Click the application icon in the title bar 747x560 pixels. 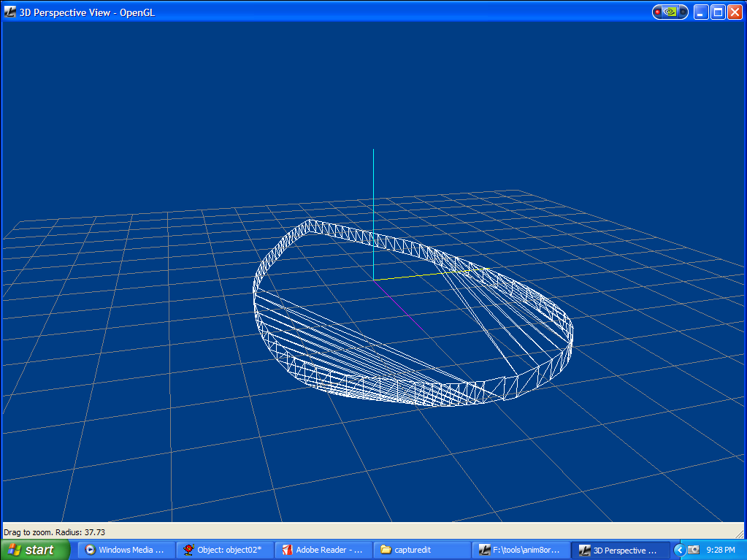[x=9, y=12]
